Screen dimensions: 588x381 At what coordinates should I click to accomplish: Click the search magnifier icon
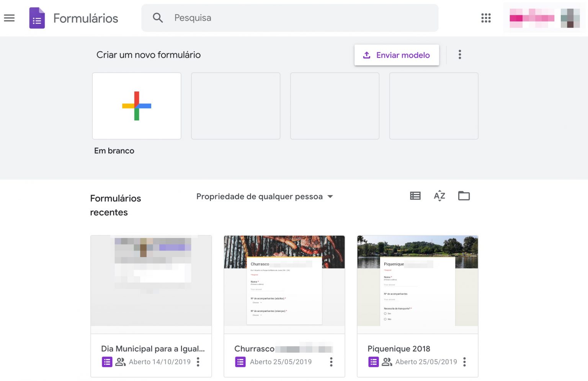click(x=158, y=18)
